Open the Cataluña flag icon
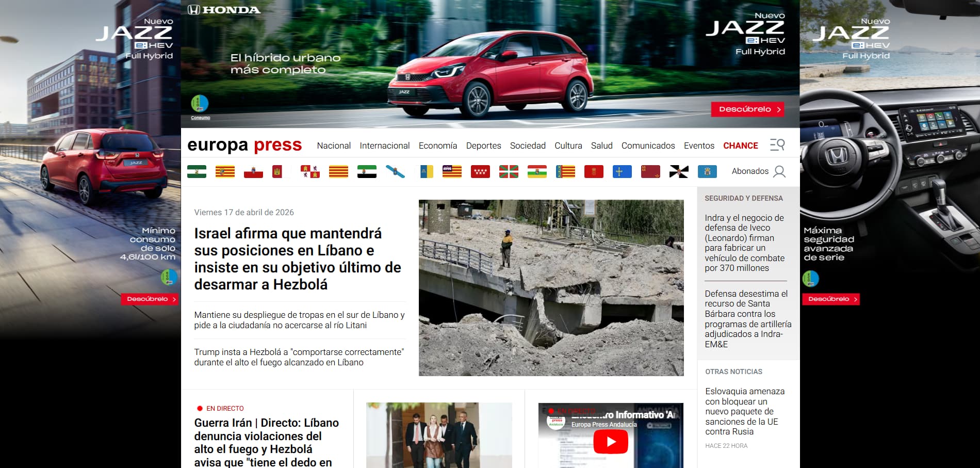 pos(338,171)
